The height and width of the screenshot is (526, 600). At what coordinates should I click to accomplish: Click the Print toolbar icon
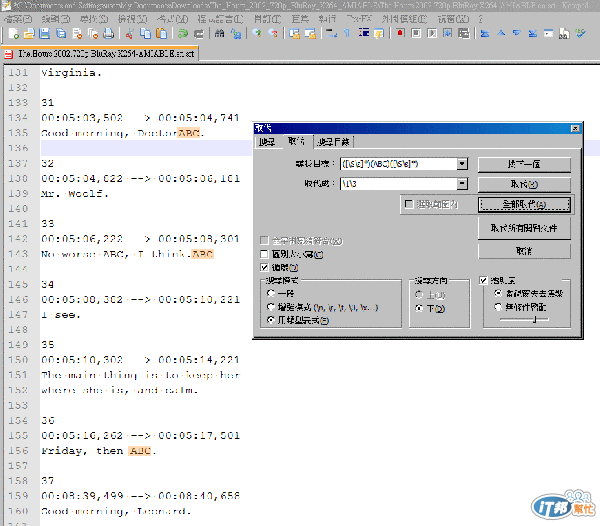pos(109,34)
